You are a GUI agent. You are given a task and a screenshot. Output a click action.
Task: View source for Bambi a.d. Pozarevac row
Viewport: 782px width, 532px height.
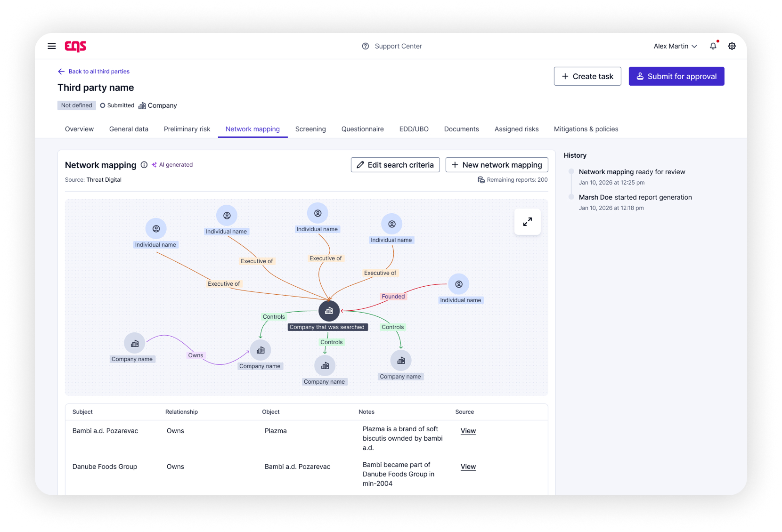468,431
